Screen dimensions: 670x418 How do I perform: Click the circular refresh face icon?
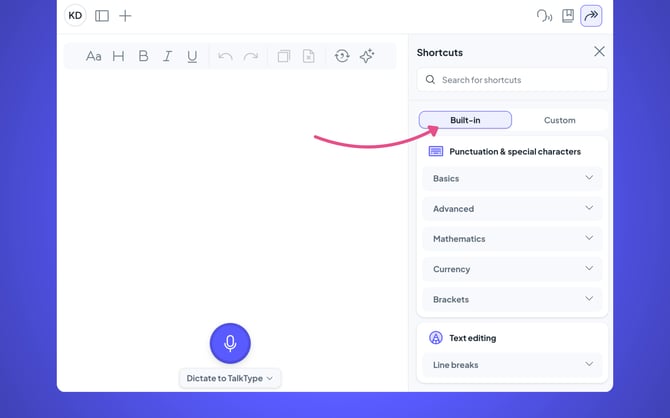tap(342, 56)
